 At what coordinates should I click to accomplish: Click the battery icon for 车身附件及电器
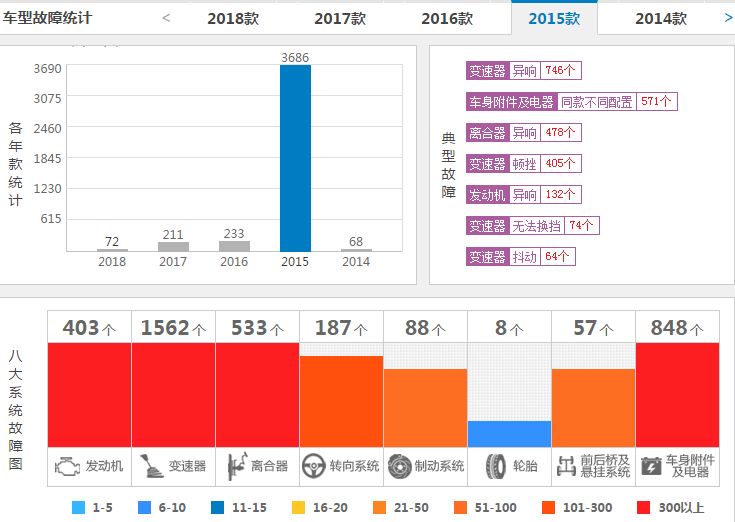(x=650, y=466)
